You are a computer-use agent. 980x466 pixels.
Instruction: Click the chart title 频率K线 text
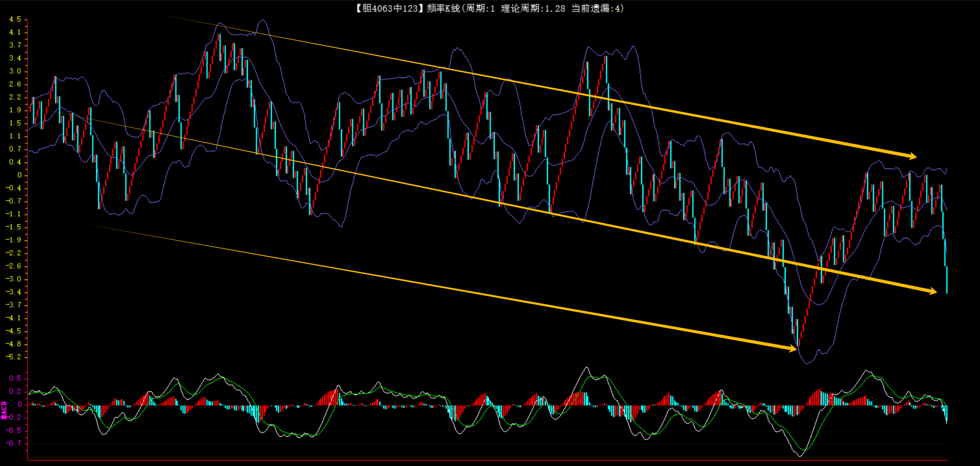pyautogui.click(x=443, y=8)
